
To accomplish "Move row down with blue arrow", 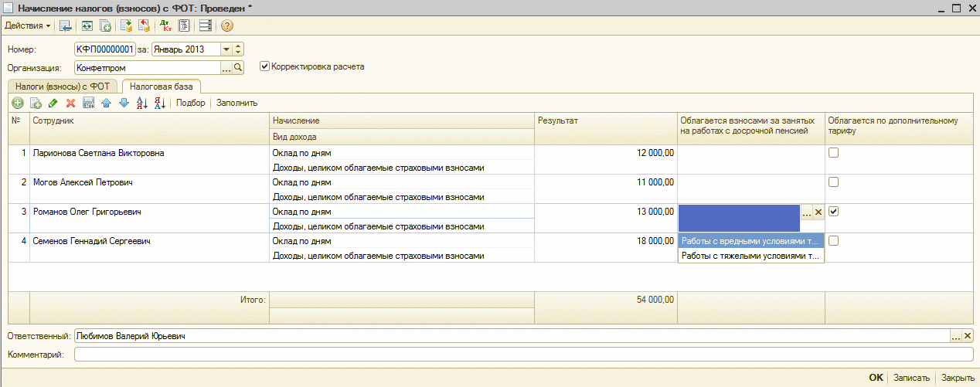I will [124, 103].
